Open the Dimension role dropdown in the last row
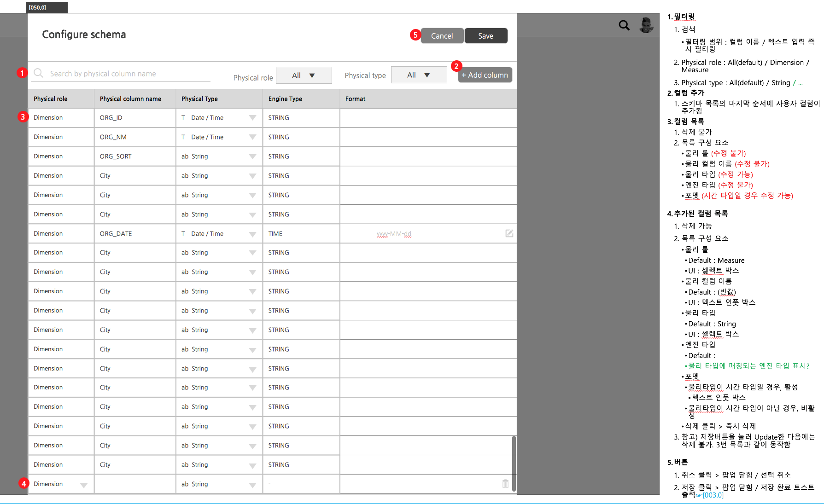 click(x=83, y=485)
